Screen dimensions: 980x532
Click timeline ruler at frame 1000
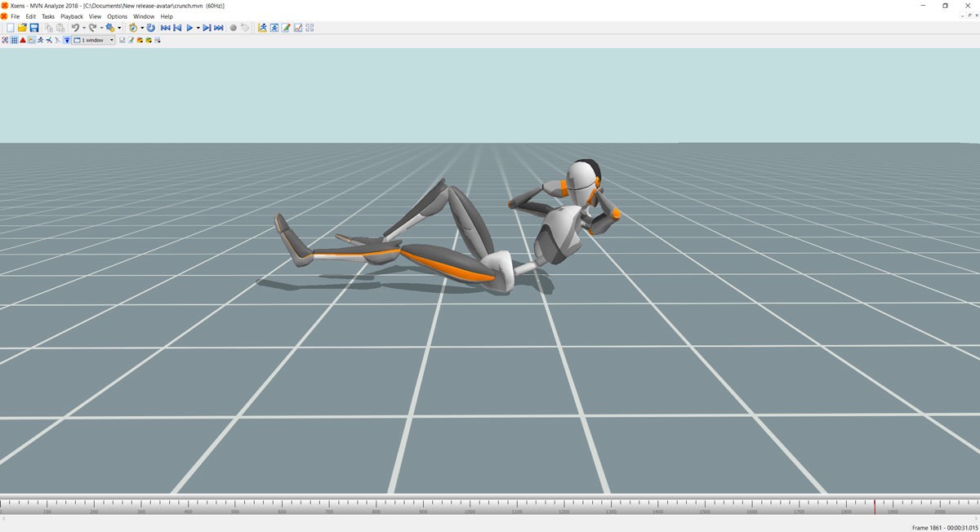point(470,506)
